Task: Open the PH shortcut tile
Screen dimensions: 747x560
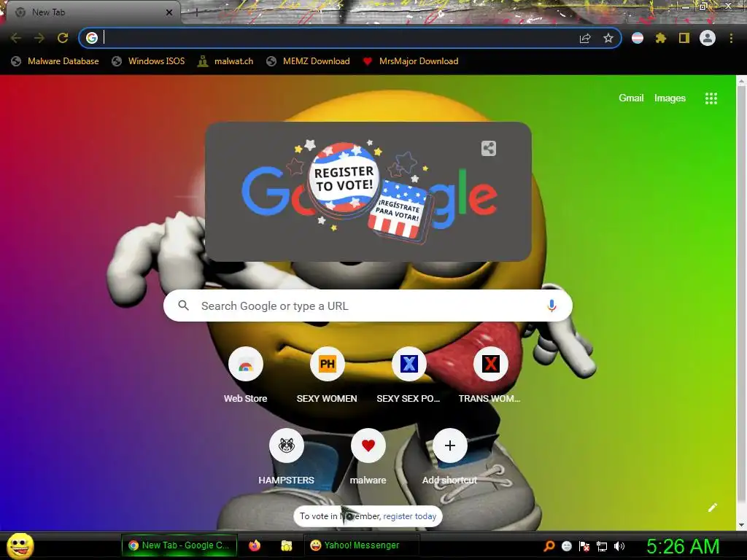Action: pyautogui.click(x=327, y=376)
